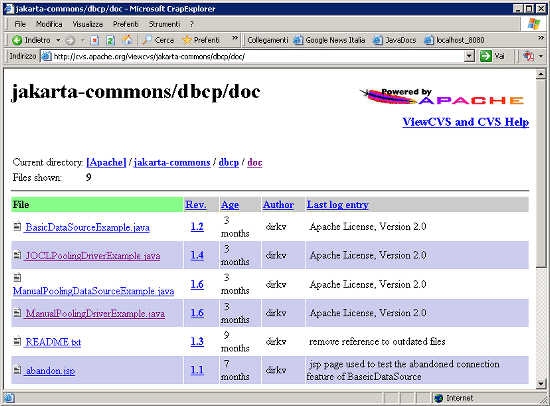Click the 'remove reference to outdated files' log text
Screen dimensions: 550x406
(377, 341)
